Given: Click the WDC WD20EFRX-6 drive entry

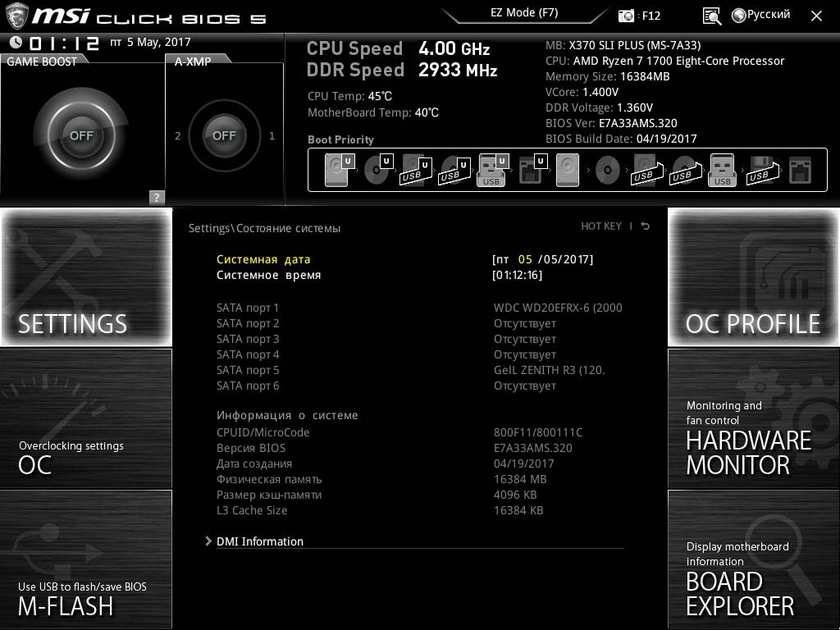Looking at the screenshot, I should click(x=558, y=308).
